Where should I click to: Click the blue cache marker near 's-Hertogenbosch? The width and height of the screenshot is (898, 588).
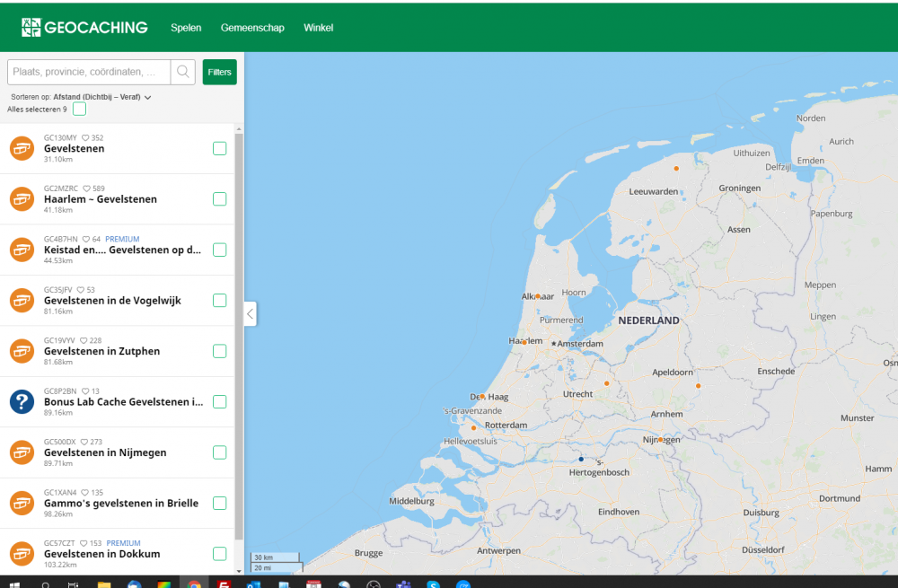[581, 459]
